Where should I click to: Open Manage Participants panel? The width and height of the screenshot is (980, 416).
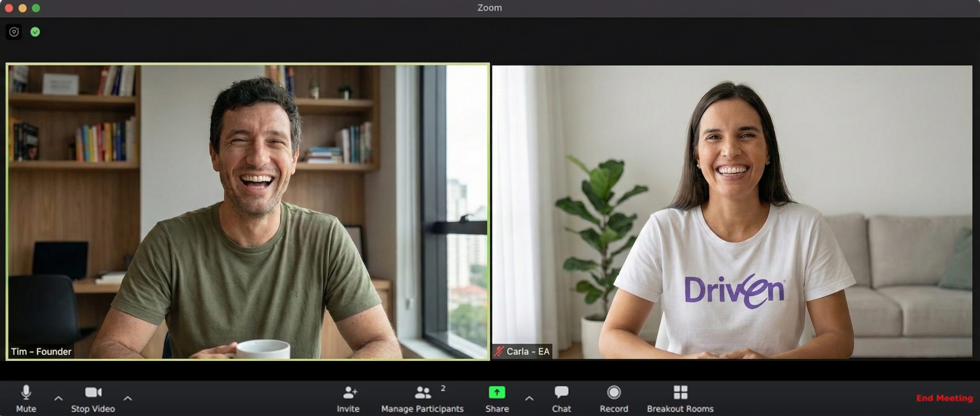pyautogui.click(x=422, y=398)
